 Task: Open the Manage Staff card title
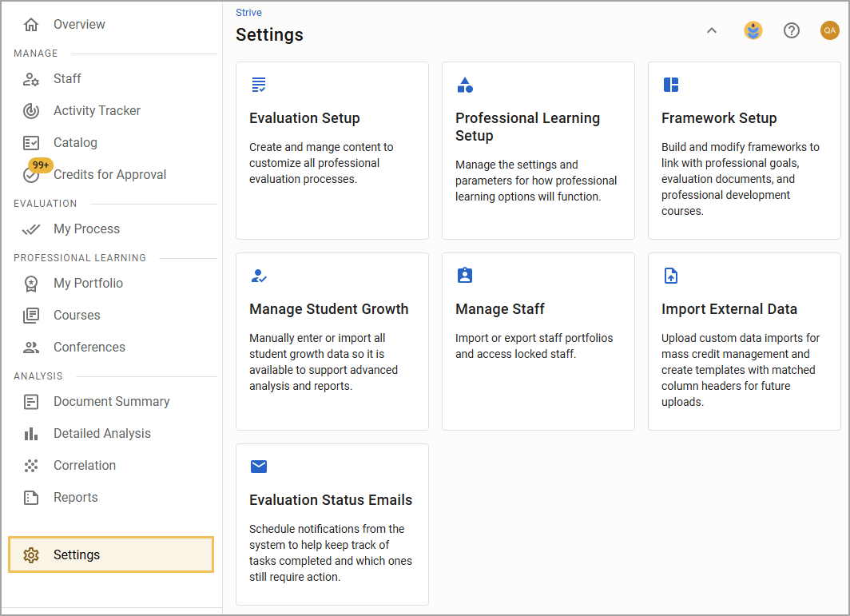pyautogui.click(x=499, y=309)
